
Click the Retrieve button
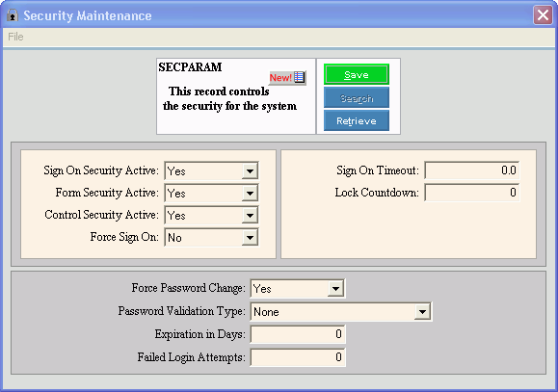[x=357, y=121]
